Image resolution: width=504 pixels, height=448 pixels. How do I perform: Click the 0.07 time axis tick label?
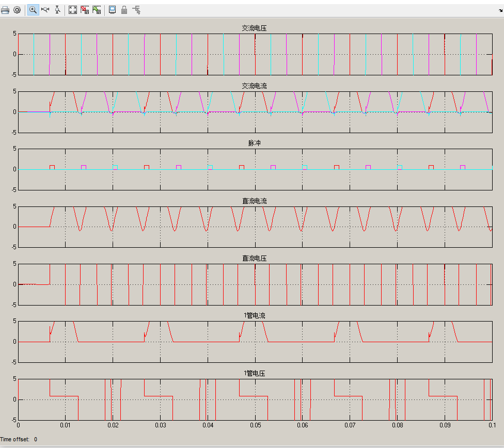tap(350, 425)
